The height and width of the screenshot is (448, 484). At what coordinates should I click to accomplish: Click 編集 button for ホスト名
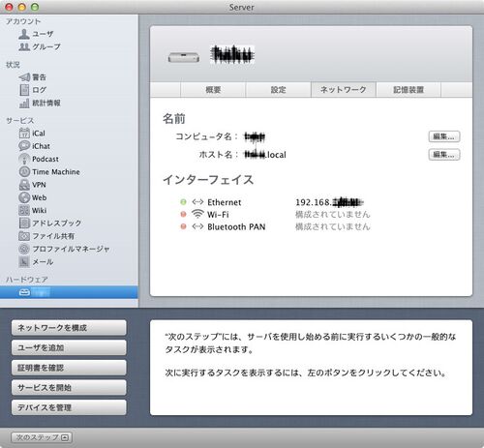click(444, 155)
